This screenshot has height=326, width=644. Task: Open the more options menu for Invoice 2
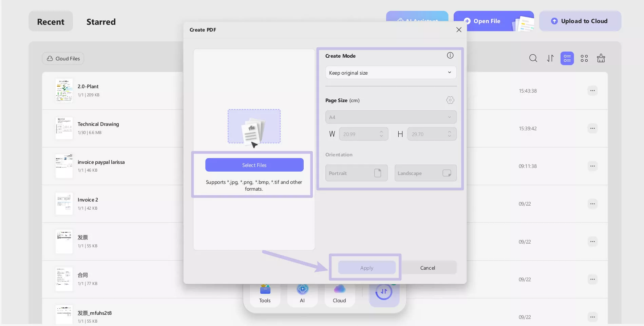[592, 204]
